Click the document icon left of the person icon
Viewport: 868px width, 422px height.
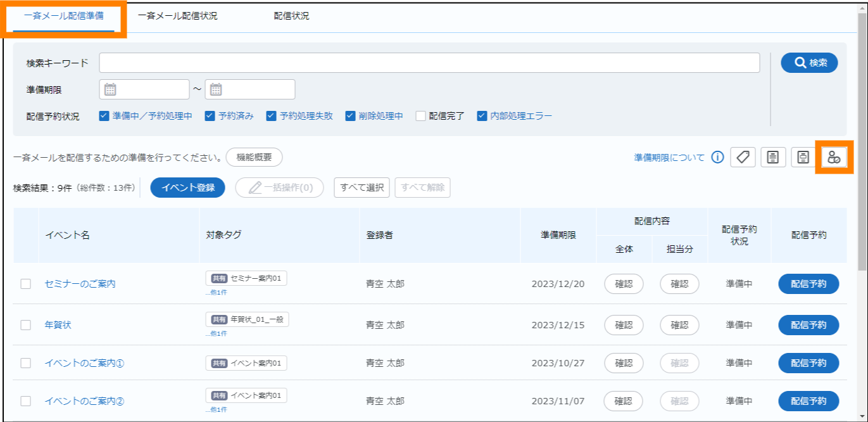803,157
